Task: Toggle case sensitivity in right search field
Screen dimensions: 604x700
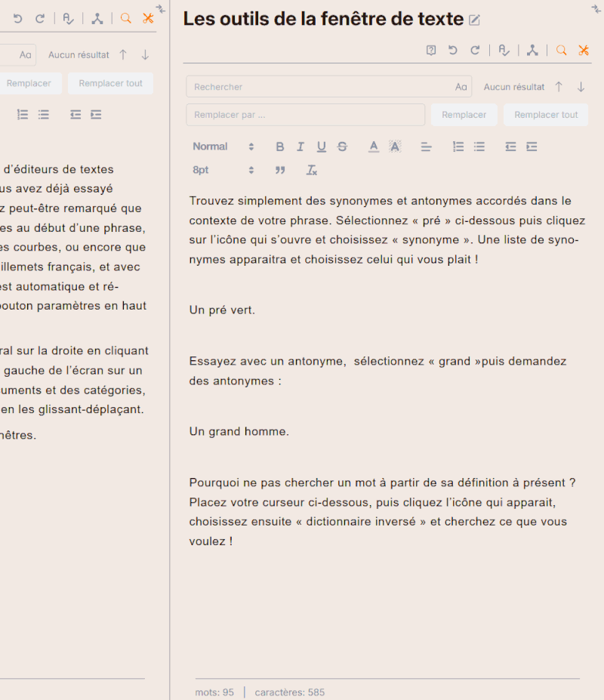Action: pos(461,87)
